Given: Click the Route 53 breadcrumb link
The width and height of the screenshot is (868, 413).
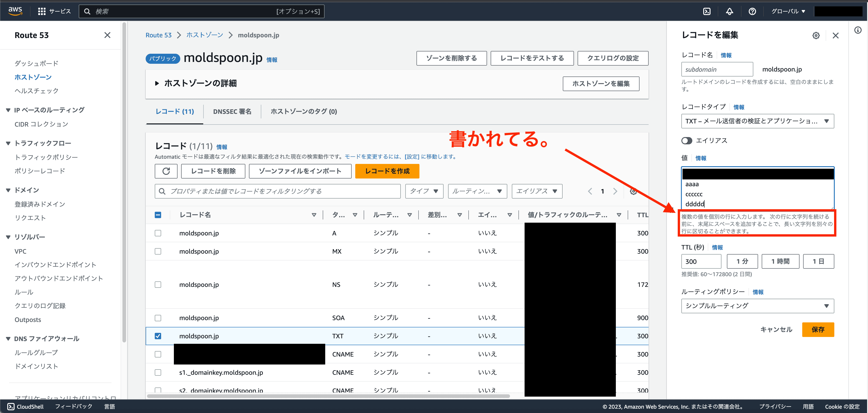Looking at the screenshot, I should tap(158, 35).
